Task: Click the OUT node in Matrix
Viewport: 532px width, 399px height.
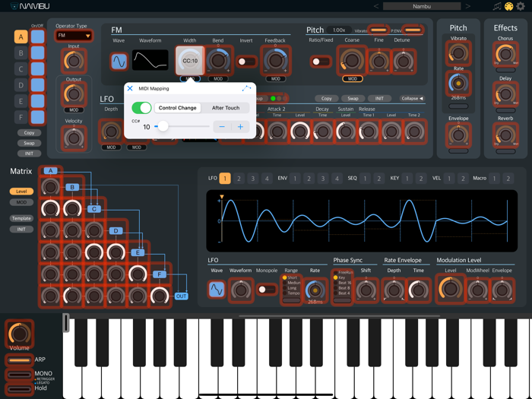Action: pos(181,296)
